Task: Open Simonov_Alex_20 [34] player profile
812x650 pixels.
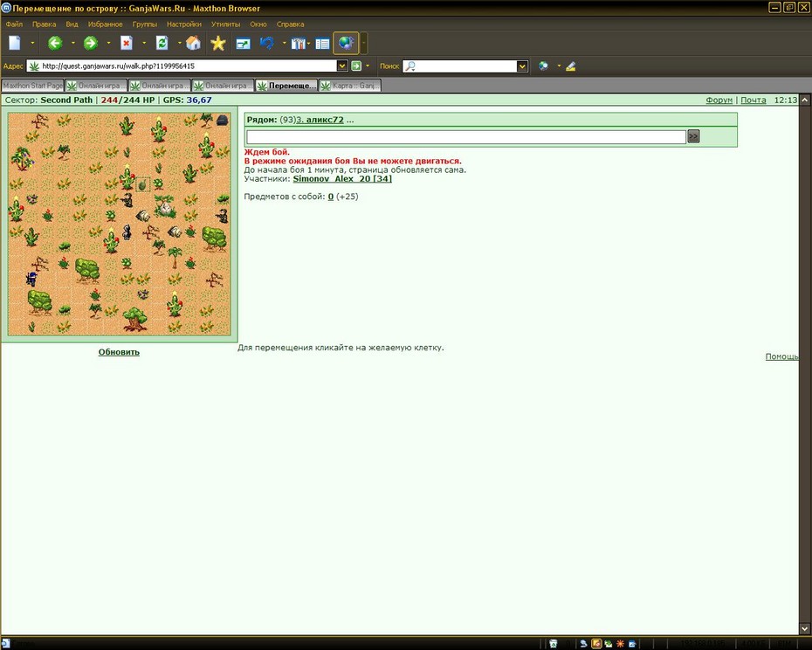Action: pos(342,179)
